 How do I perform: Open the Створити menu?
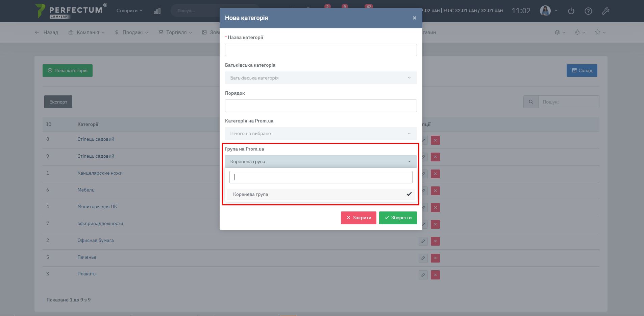[x=129, y=11]
